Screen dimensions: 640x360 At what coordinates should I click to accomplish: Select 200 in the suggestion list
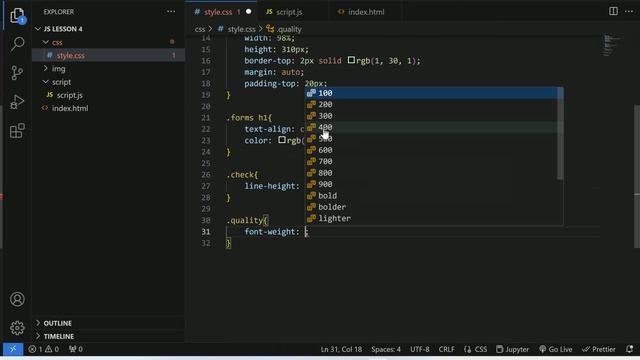click(x=431, y=104)
